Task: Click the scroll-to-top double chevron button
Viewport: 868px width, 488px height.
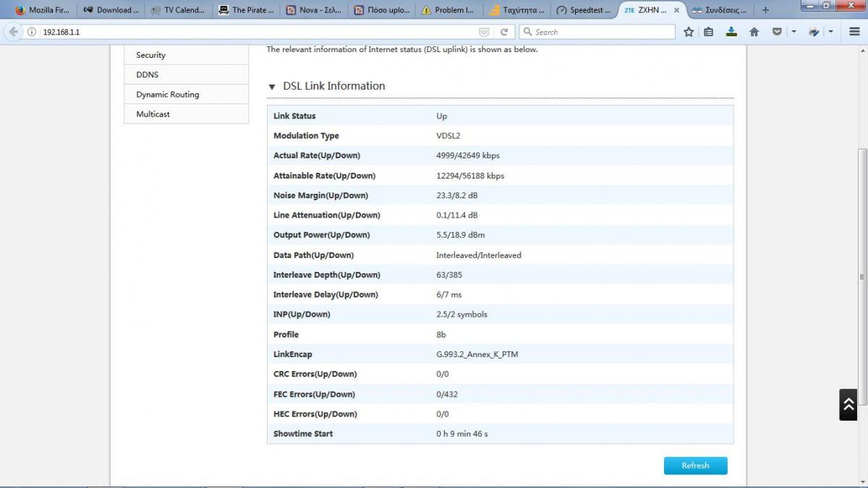Action: (848, 405)
